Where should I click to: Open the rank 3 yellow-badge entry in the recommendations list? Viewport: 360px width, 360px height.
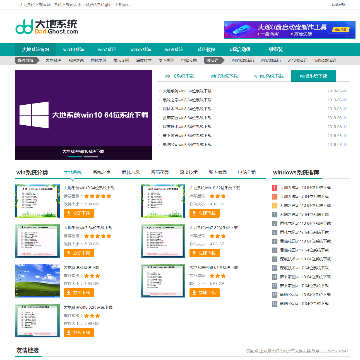(305, 206)
